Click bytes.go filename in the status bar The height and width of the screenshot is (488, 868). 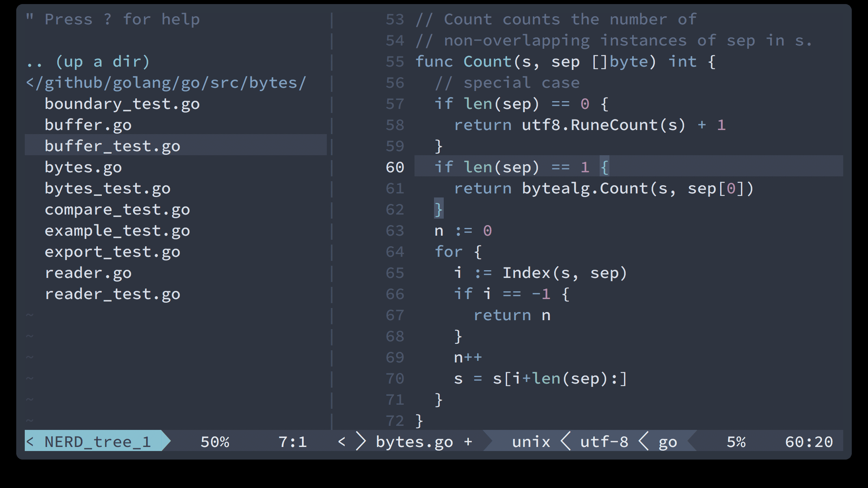point(414,442)
